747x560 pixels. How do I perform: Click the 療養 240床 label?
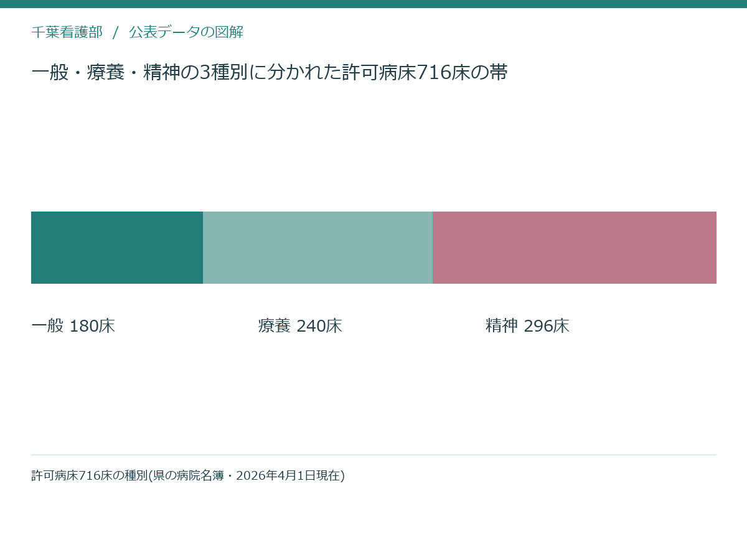click(x=301, y=326)
